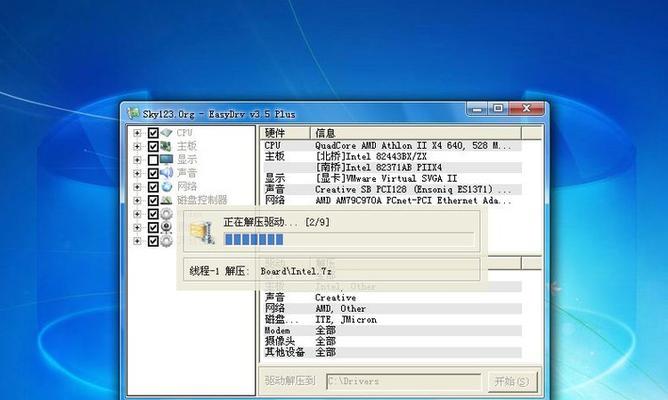Click the webcam icon in the tree
Viewport: 668px width, 400px height.
click(167, 227)
